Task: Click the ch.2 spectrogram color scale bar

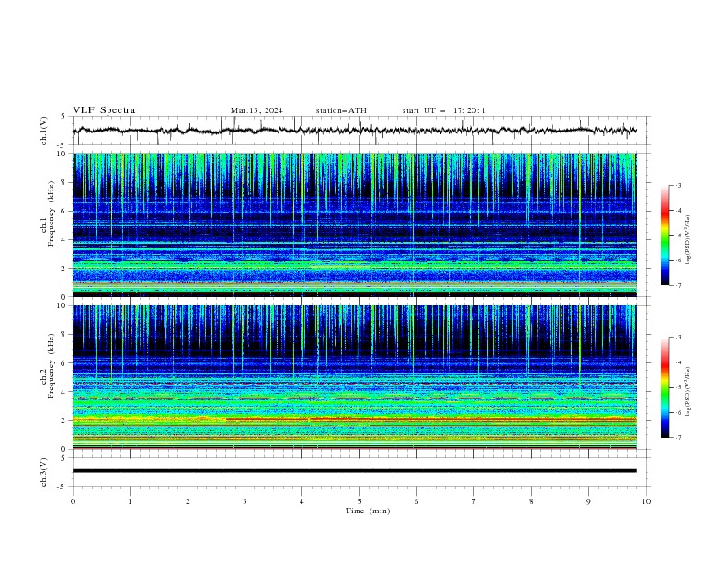Action: click(665, 387)
